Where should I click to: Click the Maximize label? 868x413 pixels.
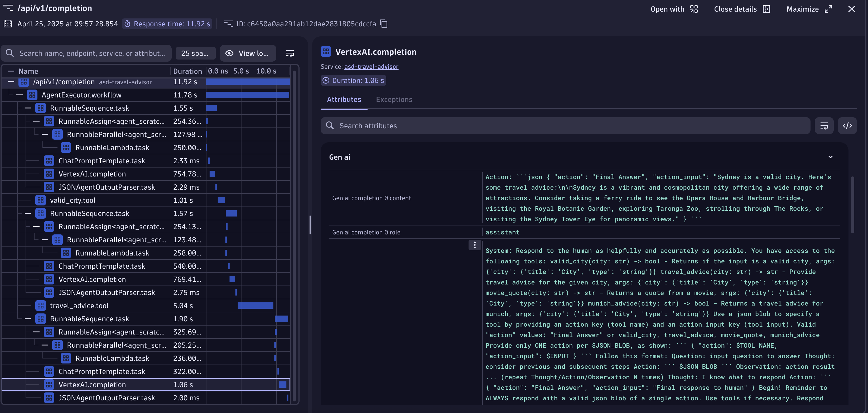click(x=802, y=9)
